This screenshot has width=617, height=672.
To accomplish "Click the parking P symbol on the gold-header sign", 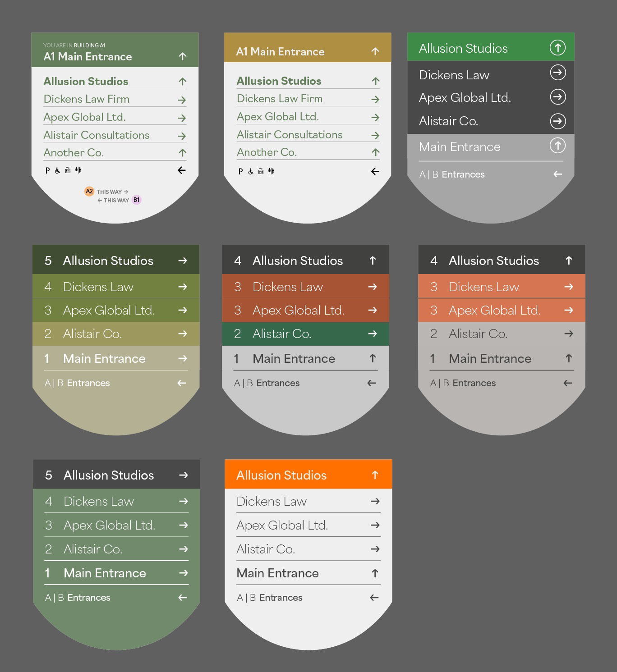I will (240, 171).
